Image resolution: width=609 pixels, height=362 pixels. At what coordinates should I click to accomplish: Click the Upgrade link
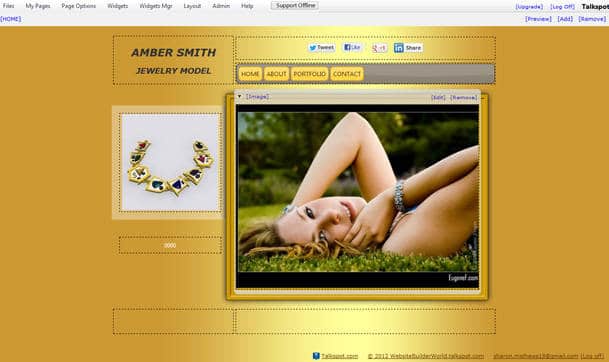(x=529, y=7)
